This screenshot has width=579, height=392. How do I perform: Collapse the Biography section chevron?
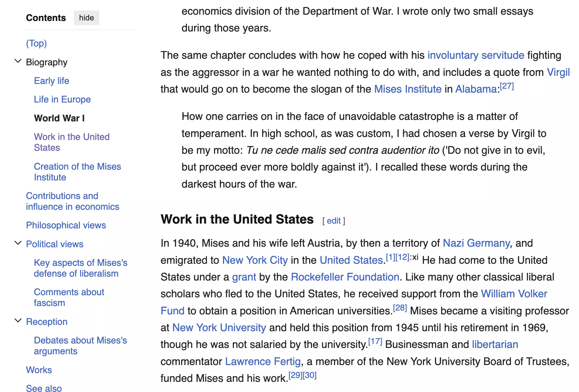(18, 61)
